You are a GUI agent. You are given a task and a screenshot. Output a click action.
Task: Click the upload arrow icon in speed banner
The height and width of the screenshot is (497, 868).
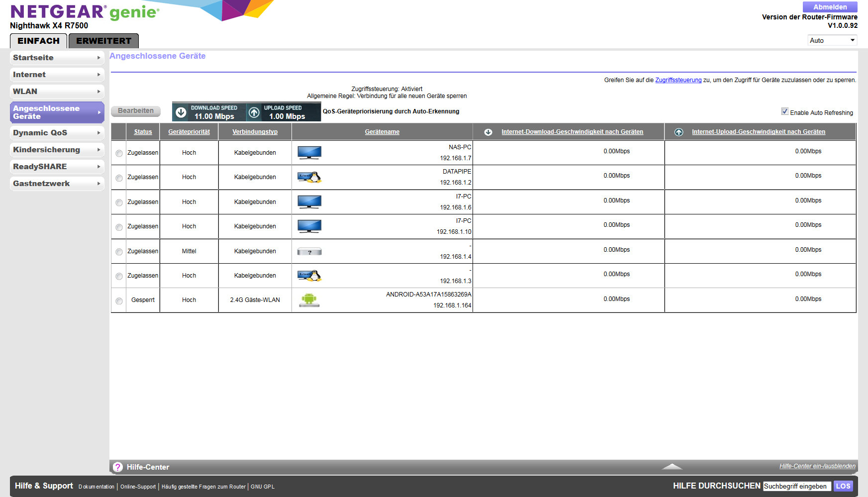pos(254,112)
